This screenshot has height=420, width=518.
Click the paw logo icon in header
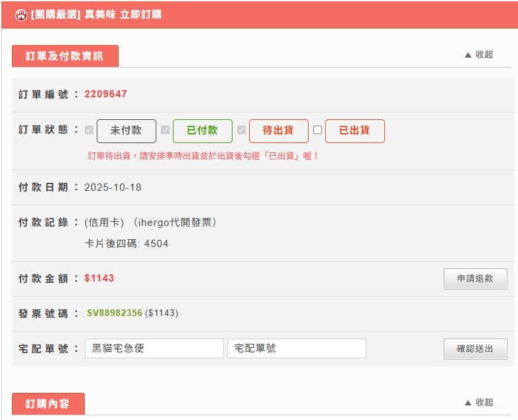[x=21, y=15]
